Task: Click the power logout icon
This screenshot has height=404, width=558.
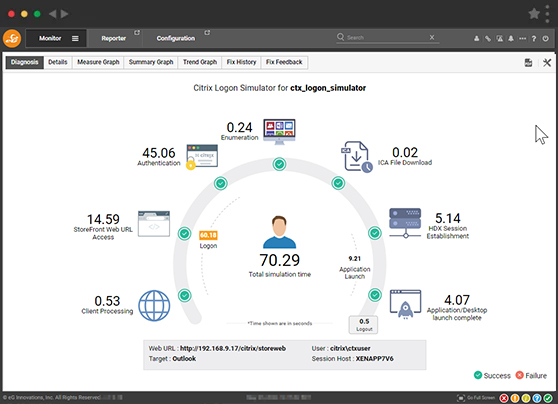Action: pos(545,38)
